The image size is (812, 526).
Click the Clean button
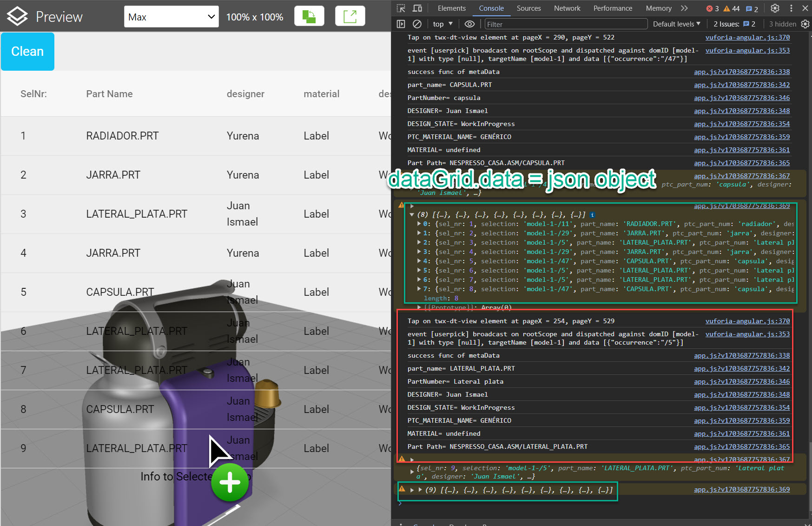click(27, 52)
